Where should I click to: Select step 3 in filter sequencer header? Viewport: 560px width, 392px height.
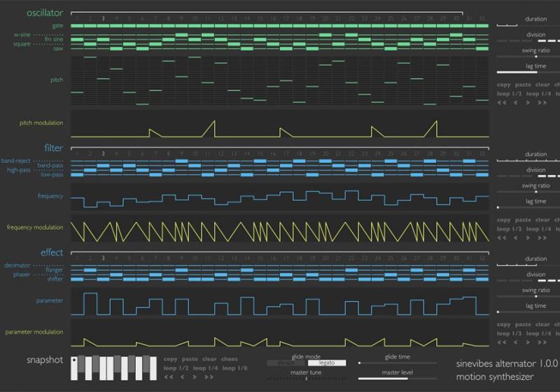(103, 153)
